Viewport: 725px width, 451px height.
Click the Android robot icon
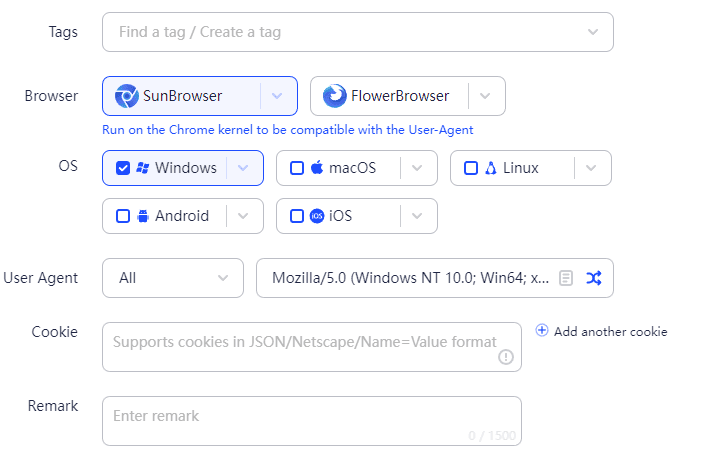(x=143, y=216)
